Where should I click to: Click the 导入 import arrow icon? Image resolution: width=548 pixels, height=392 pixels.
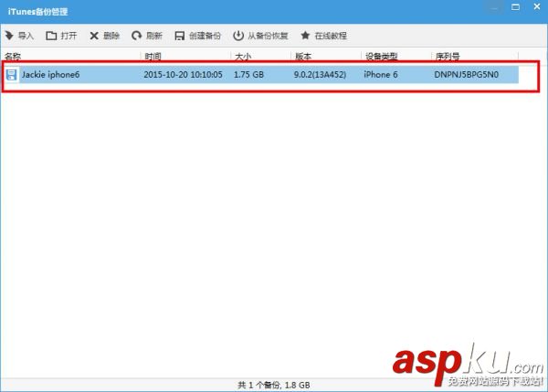point(9,36)
